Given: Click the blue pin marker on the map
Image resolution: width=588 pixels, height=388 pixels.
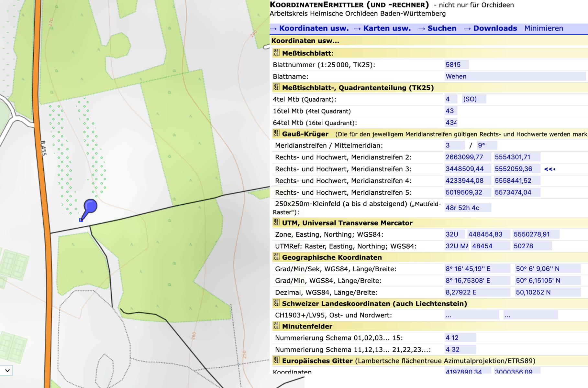Looking at the screenshot, I should (x=90, y=206).
